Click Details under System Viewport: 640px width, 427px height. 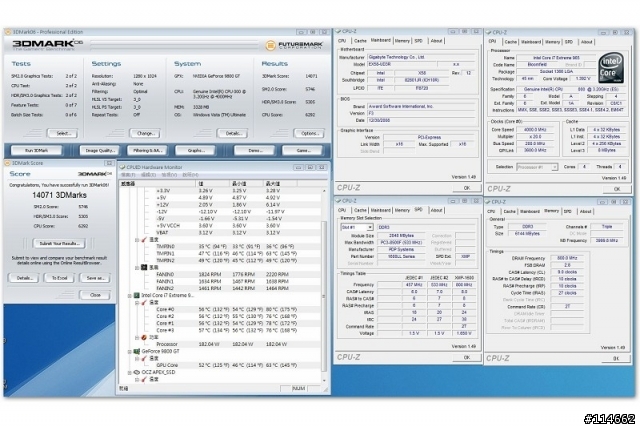233,133
